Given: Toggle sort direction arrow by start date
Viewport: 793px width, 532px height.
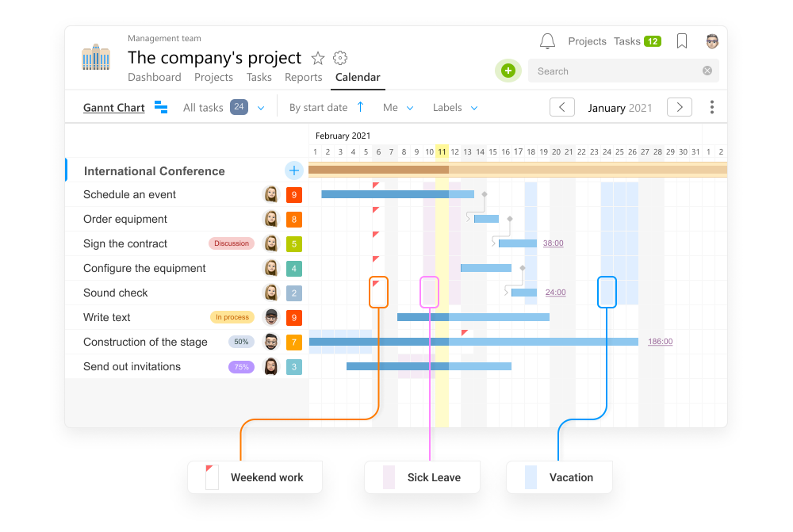Looking at the screenshot, I should coord(360,107).
